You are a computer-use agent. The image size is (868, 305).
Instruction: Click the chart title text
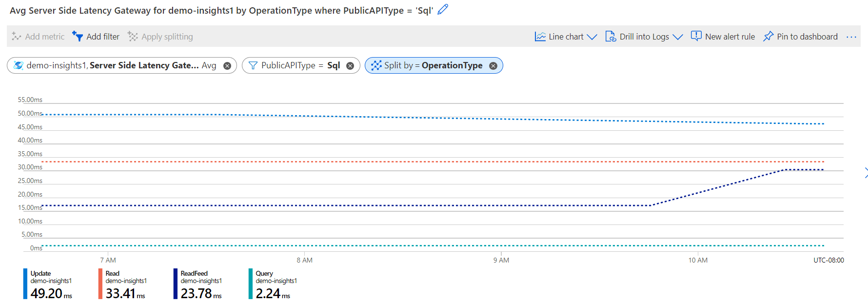[x=221, y=10]
